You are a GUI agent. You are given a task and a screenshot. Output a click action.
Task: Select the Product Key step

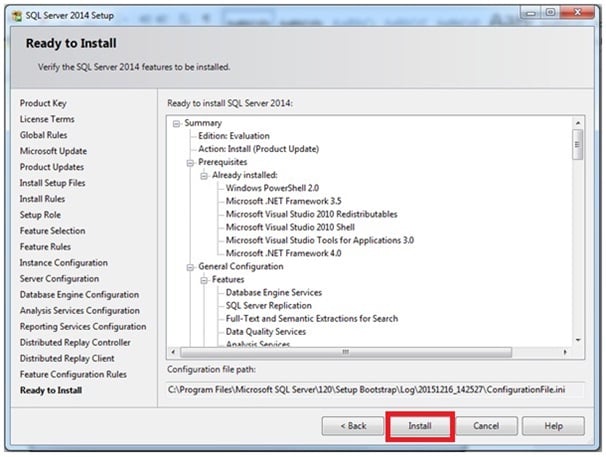(x=43, y=103)
